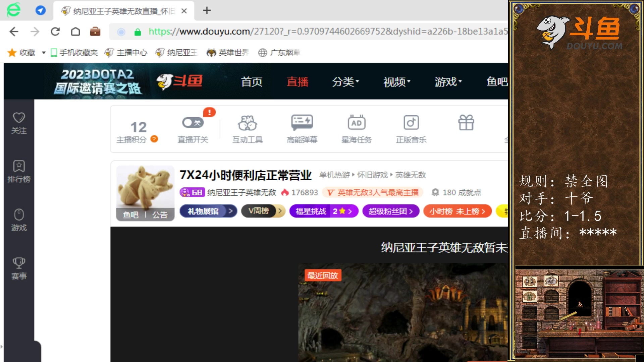Click the 收藏 star bookmark icon
644x362 pixels.
click(x=12, y=53)
